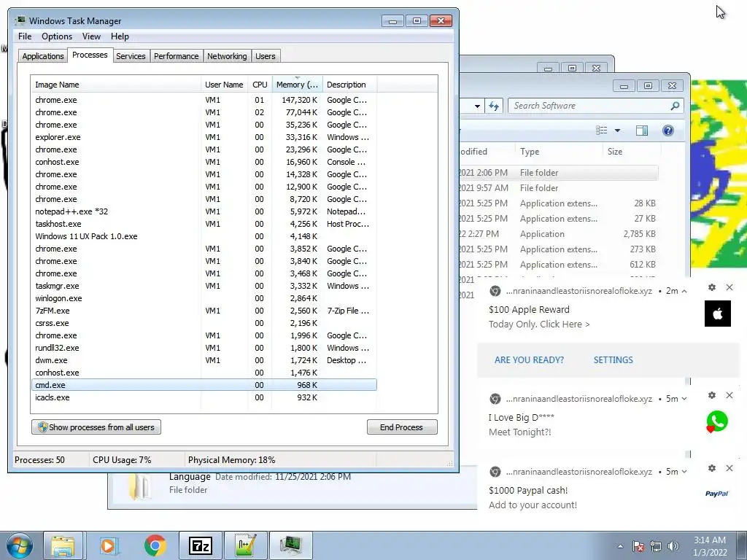Select the taskmgr.exe process row
747x560 pixels.
point(204,286)
